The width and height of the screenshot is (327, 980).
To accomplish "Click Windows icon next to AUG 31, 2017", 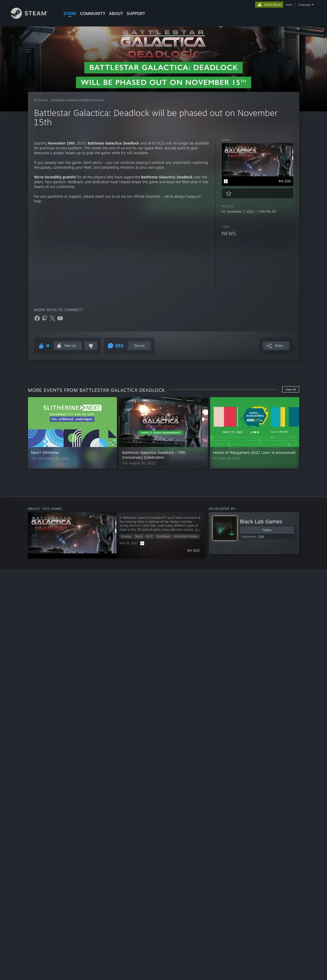I will pos(142,543).
